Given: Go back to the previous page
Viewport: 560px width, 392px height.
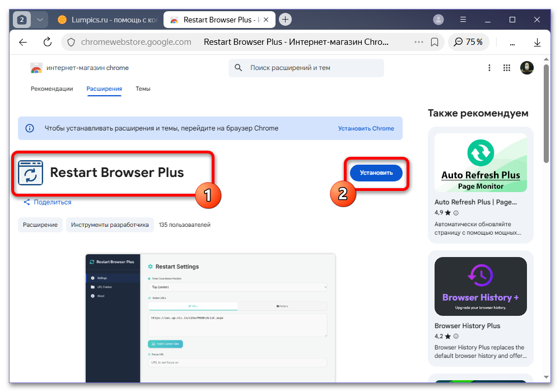Looking at the screenshot, I should [23, 42].
